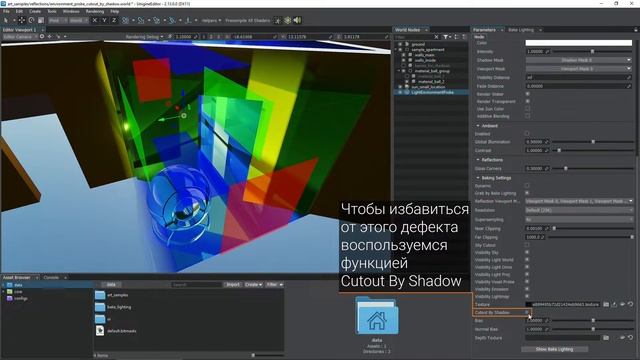640x360 pixels.
Task: Toggle Grab by Bake Lighting checkbox
Action: point(527,193)
